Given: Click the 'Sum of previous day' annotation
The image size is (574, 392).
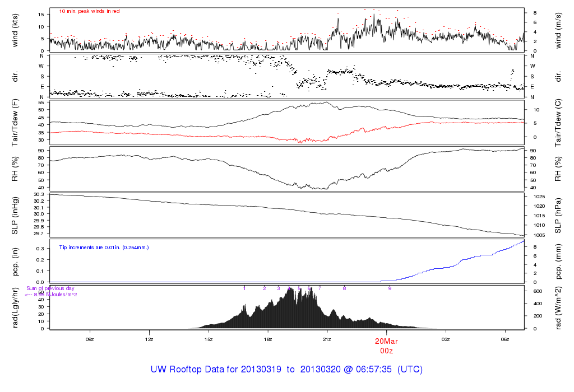Looking at the screenshot, I should (50, 288).
